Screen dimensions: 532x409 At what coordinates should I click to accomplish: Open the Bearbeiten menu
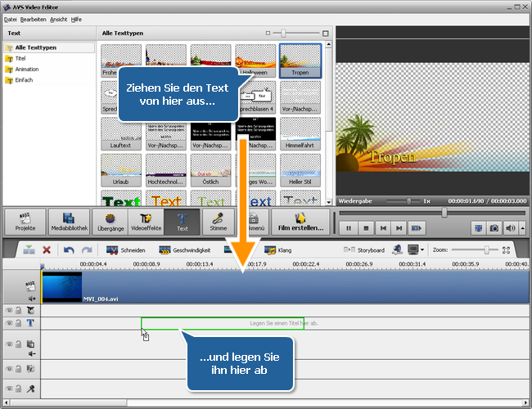33,20
